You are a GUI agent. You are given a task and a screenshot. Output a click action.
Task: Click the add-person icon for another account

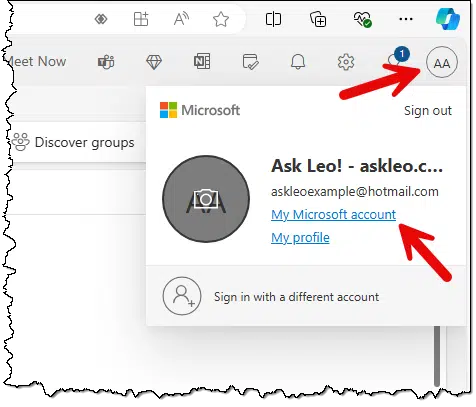182,296
